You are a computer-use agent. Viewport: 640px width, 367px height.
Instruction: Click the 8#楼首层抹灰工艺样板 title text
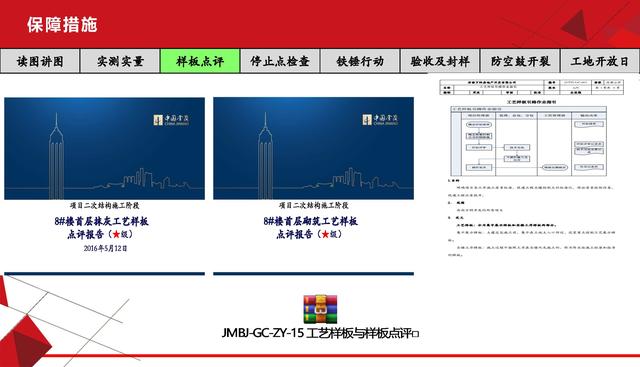coord(102,221)
